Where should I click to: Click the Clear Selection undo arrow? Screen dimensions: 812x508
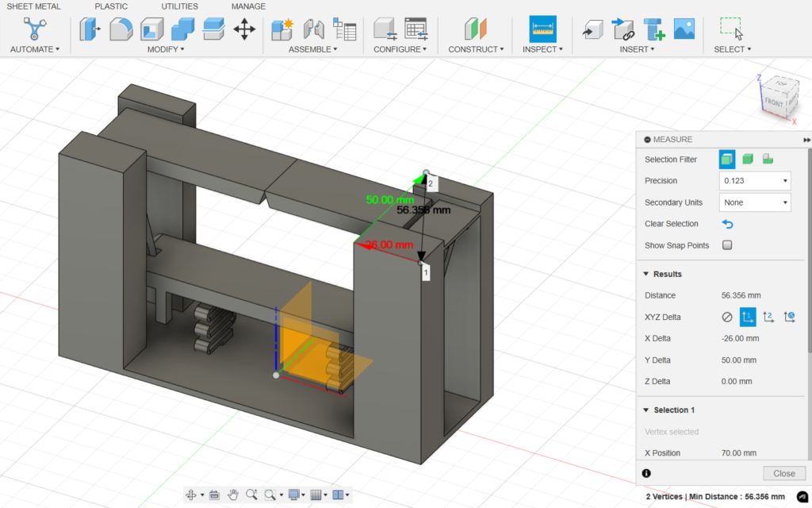pos(728,224)
